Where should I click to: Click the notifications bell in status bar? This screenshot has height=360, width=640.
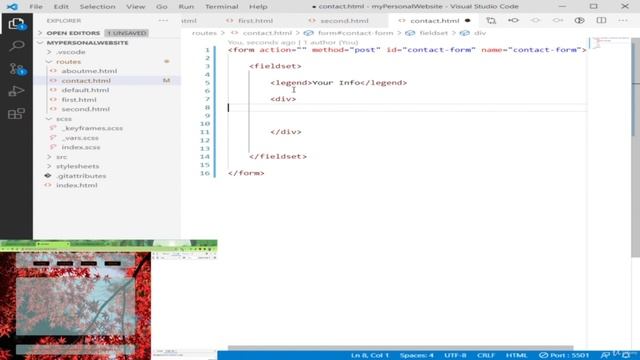click(x=625, y=355)
